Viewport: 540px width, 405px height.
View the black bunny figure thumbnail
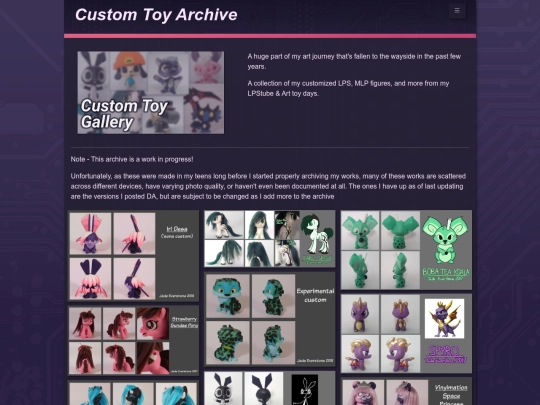point(270,388)
